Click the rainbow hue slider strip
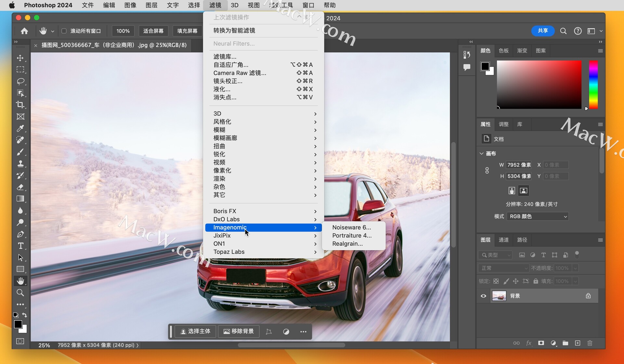Viewport: 624px width, 364px height. tap(593, 84)
